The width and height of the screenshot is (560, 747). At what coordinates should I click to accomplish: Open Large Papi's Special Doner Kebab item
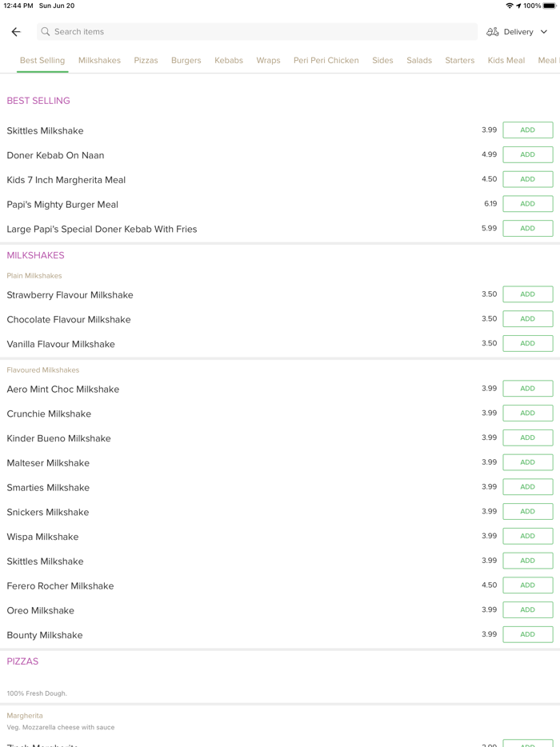(102, 230)
